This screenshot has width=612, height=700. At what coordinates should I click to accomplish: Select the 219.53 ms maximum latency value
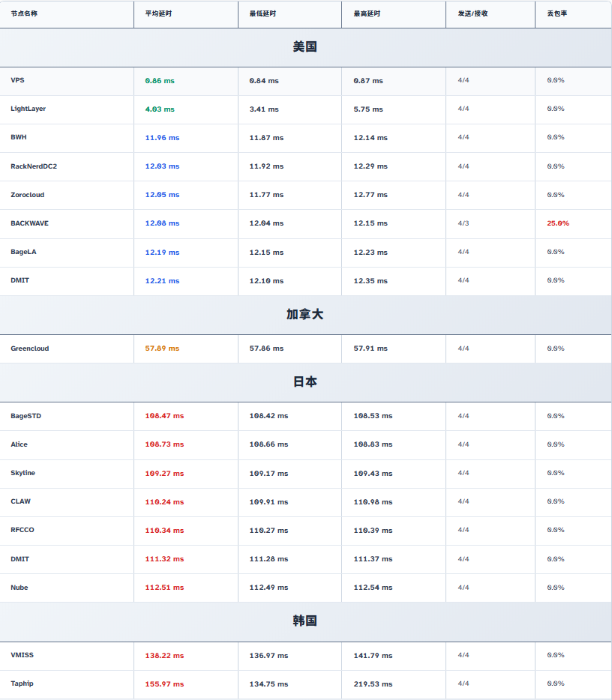pyautogui.click(x=373, y=684)
